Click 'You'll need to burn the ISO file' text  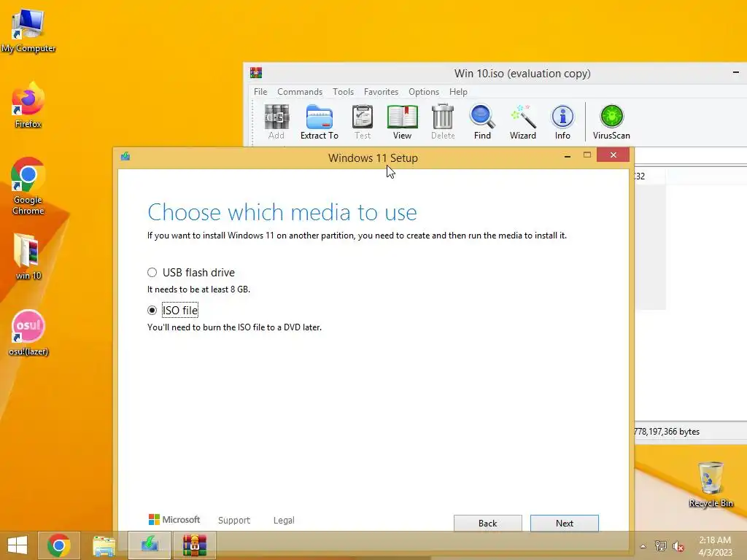pyautogui.click(x=234, y=327)
